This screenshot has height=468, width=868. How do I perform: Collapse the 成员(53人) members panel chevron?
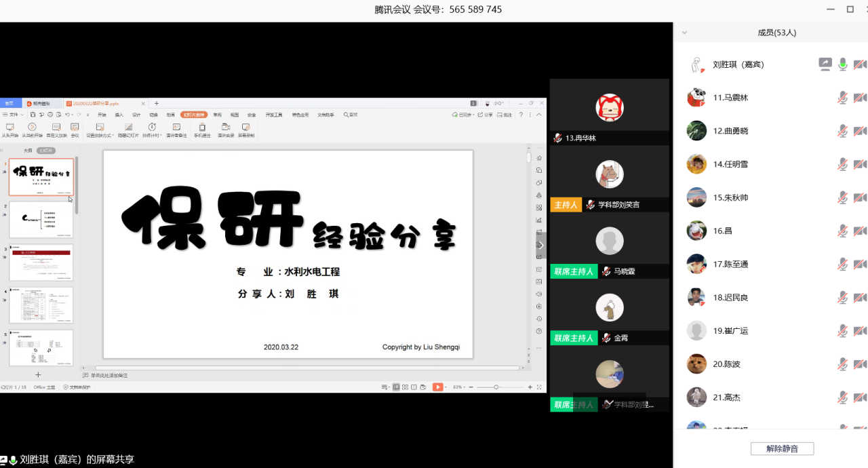pos(684,33)
